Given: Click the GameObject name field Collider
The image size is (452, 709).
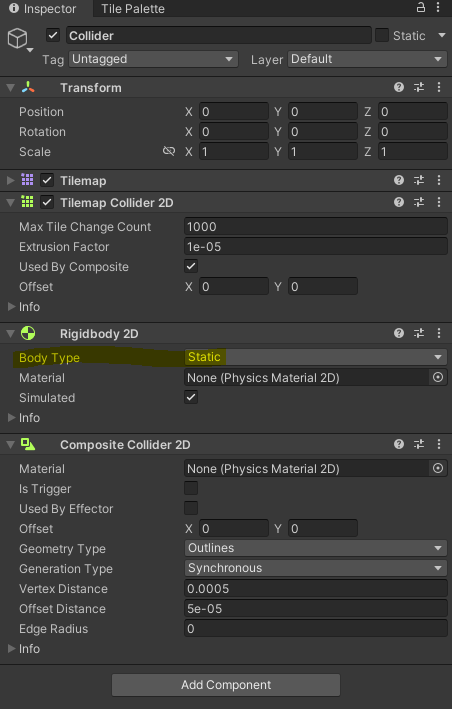Looking at the screenshot, I should (x=219, y=35).
